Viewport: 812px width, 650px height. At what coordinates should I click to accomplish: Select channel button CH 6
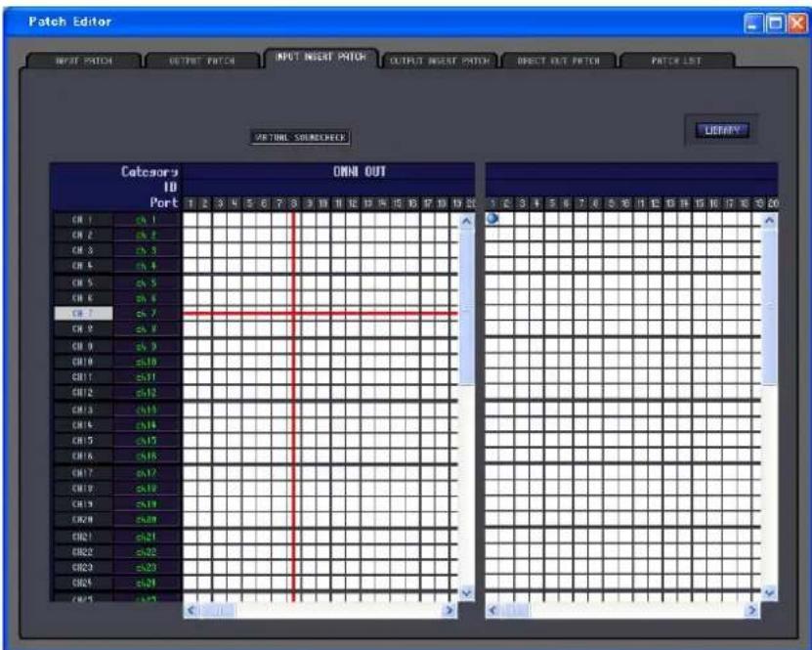pos(83,298)
